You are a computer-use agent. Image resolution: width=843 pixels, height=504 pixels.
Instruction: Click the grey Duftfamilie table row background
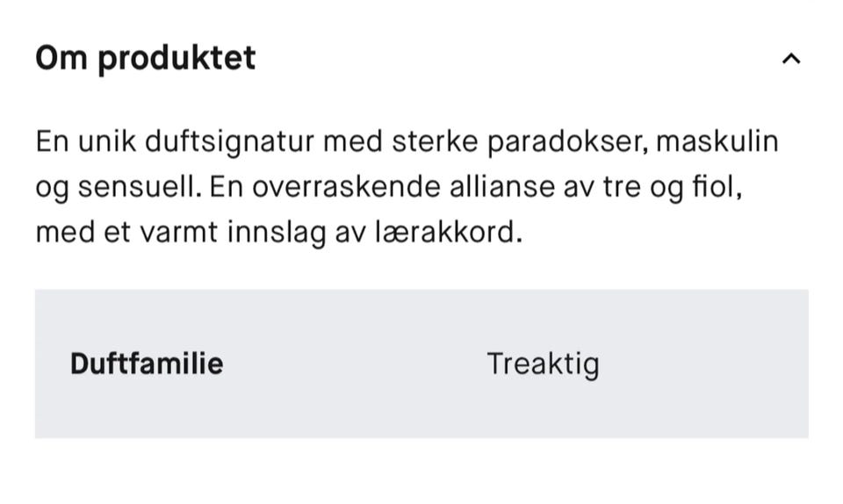421,364
